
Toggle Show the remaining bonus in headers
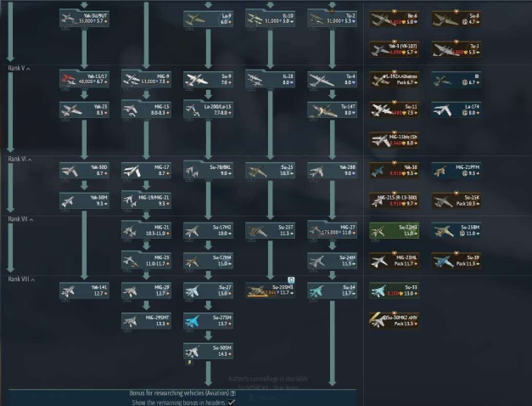(x=231, y=402)
